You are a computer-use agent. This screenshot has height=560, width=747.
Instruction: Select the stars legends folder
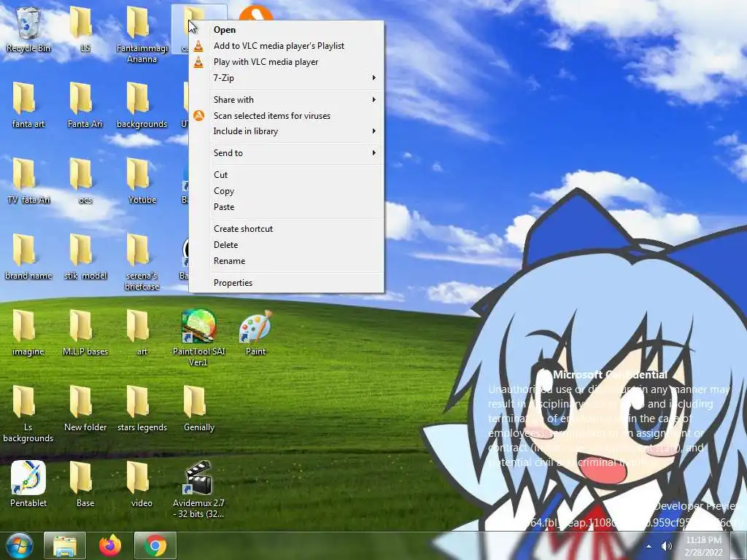point(142,408)
